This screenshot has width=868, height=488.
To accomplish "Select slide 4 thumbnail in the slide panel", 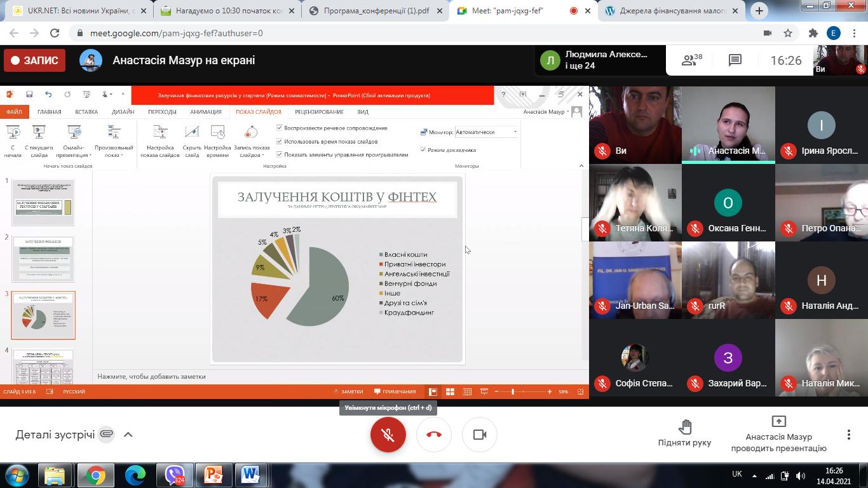I will coord(43,367).
